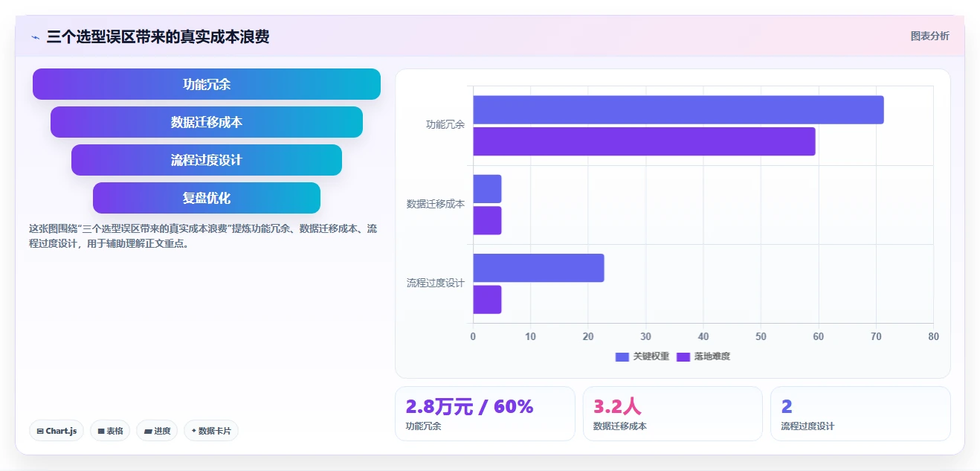Viewport: 980px width, 471px height.
Task: Click the x-axis tick labeled 80
Action: click(x=934, y=336)
